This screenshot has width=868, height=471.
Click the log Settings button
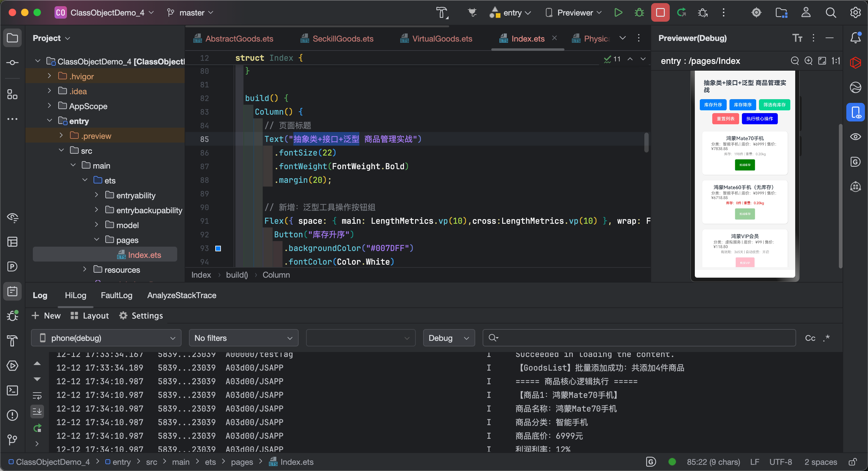click(x=141, y=316)
